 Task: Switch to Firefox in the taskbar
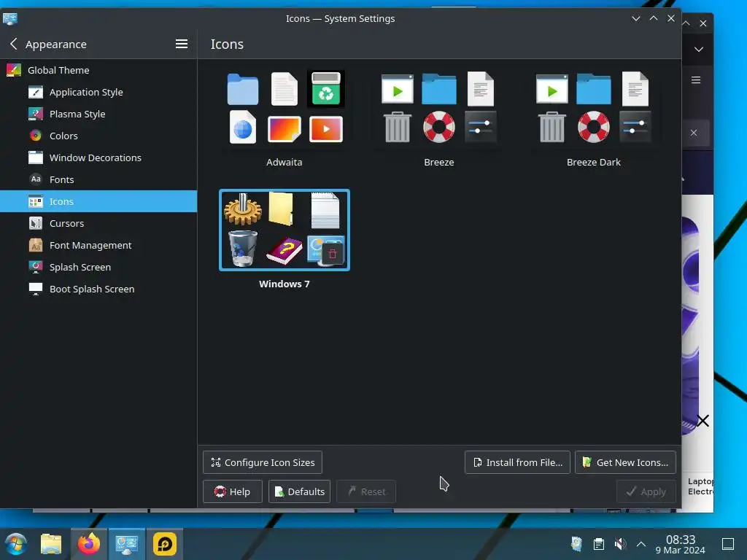pyautogui.click(x=89, y=544)
